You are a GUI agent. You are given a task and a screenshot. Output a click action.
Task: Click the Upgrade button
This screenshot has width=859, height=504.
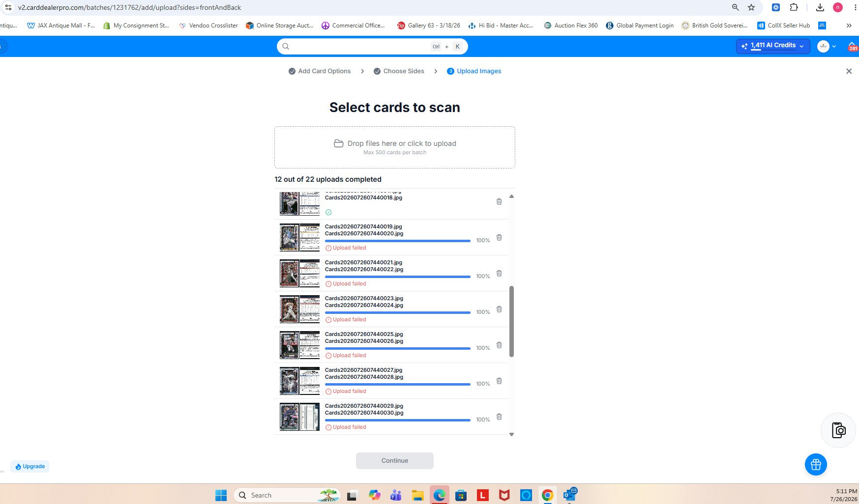(x=30, y=467)
